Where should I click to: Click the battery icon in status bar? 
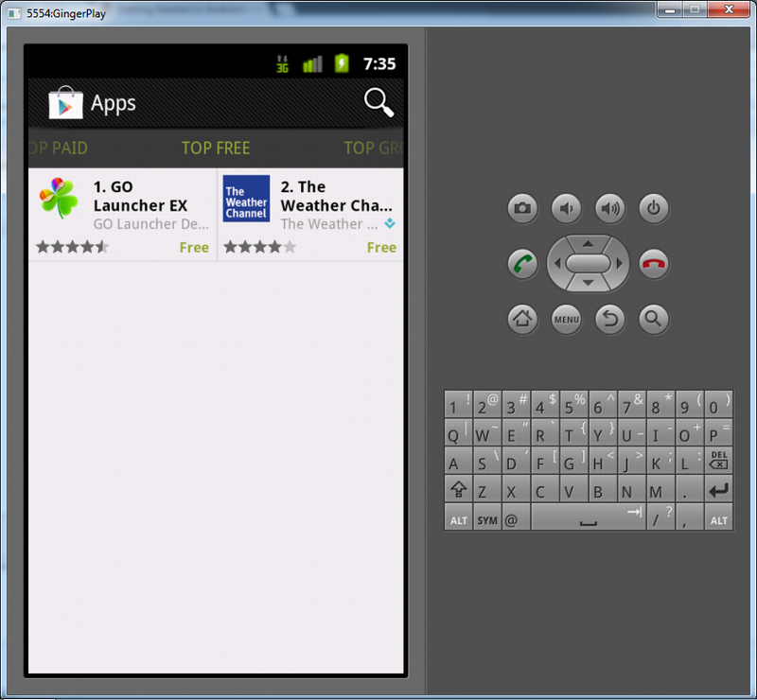(342, 63)
